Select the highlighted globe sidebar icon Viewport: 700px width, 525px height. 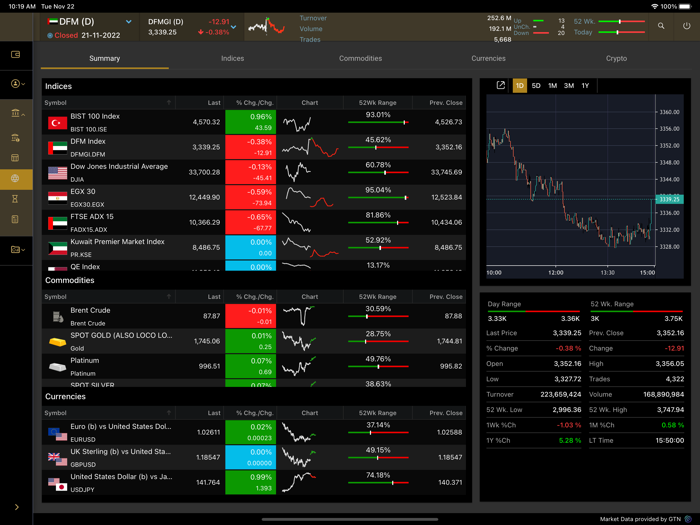[15, 179]
